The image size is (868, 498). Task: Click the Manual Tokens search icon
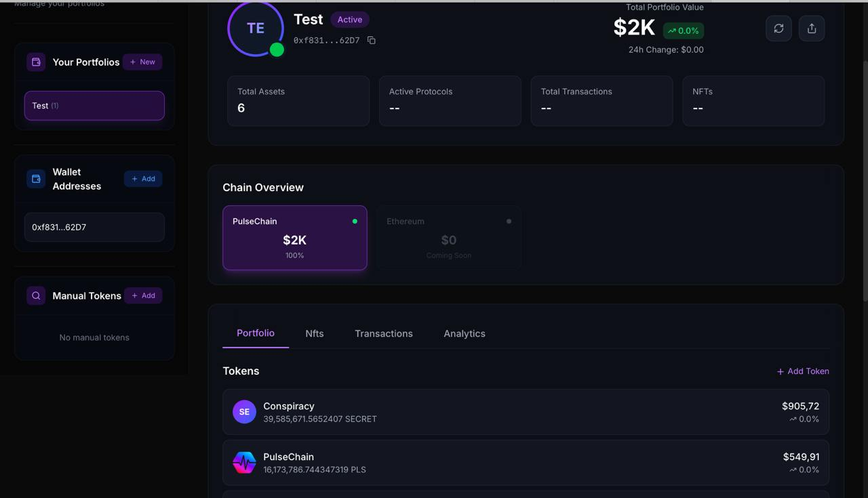[36, 295]
